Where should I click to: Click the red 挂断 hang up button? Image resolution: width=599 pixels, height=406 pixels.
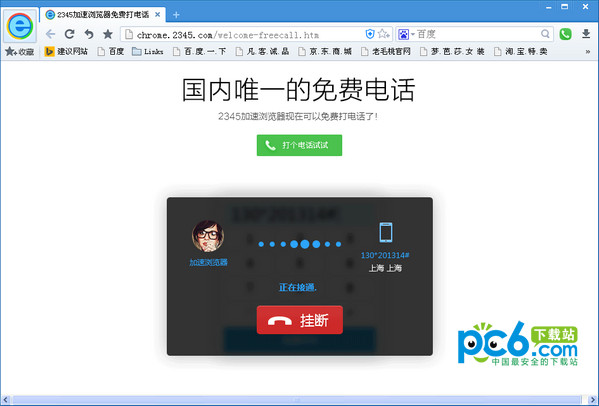[x=300, y=320]
